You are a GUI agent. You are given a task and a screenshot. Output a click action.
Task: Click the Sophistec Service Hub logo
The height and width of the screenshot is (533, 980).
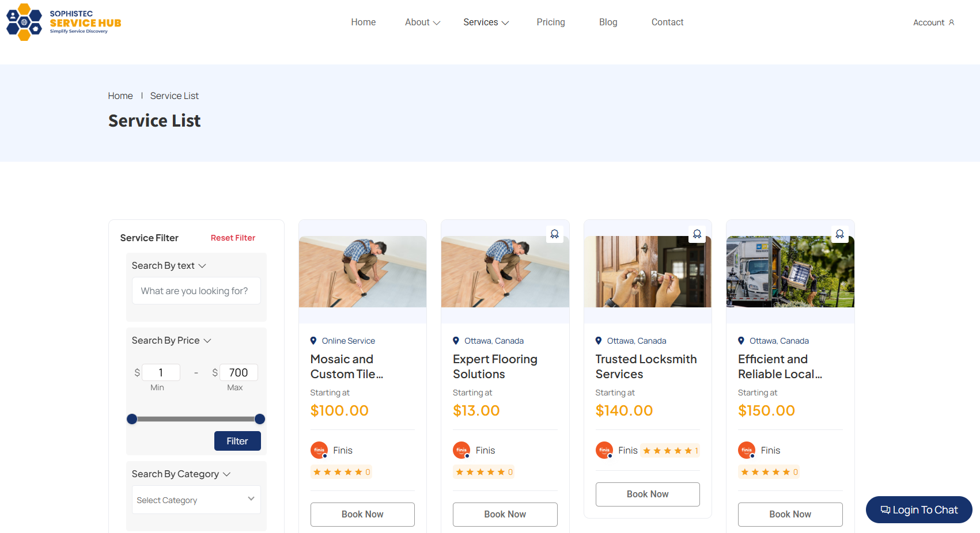coord(63,22)
